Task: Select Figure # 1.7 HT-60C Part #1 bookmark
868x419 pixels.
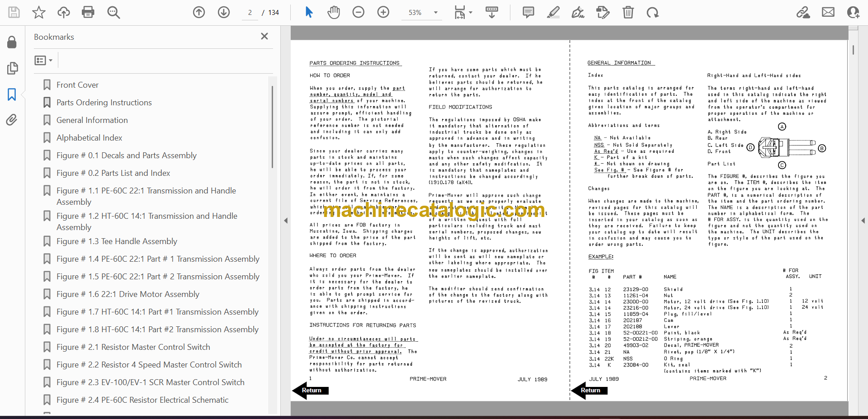Action: [157, 312]
